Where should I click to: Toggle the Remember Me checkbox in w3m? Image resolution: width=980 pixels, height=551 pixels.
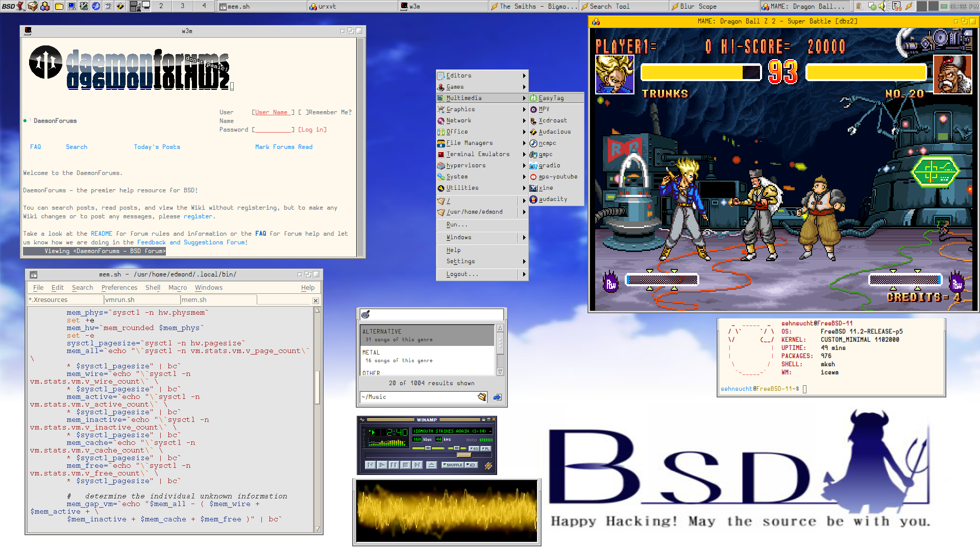pyautogui.click(x=303, y=112)
